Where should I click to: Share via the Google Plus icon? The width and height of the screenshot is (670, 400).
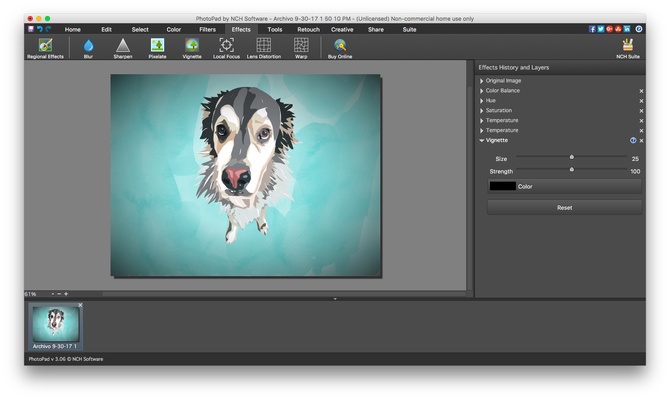point(609,29)
